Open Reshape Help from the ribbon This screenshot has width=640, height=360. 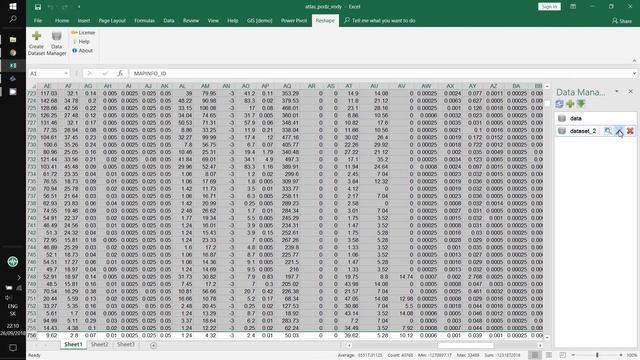click(81, 42)
